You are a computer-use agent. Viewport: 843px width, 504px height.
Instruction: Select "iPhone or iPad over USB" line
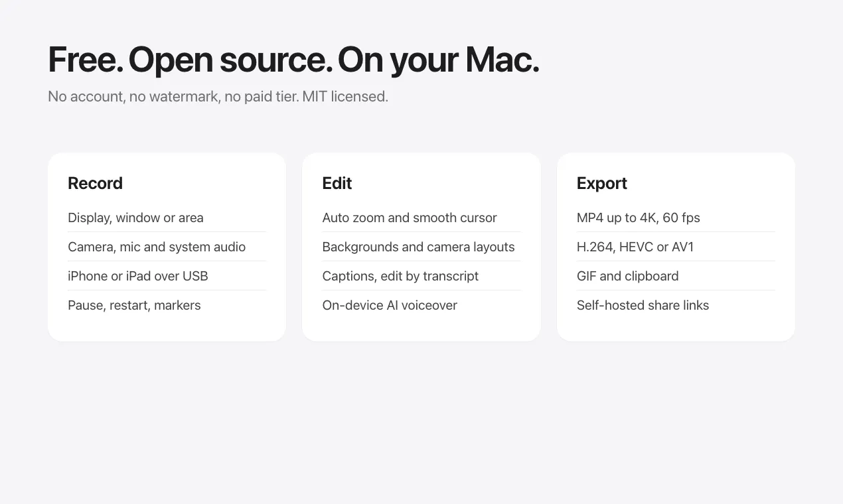(x=138, y=277)
